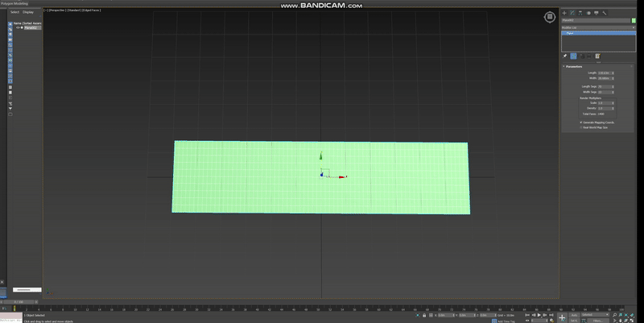The height and width of the screenshot is (323, 644).
Task: Open the Motion panel tab
Action: click(588, 13)
